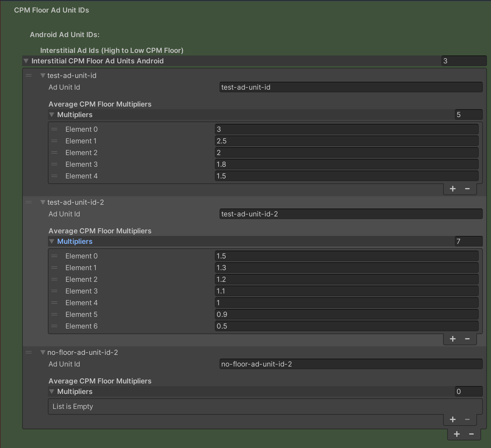
Task: Collapse Interstitial CPM Floor Ad Units Android foldout
Action: 26,61
